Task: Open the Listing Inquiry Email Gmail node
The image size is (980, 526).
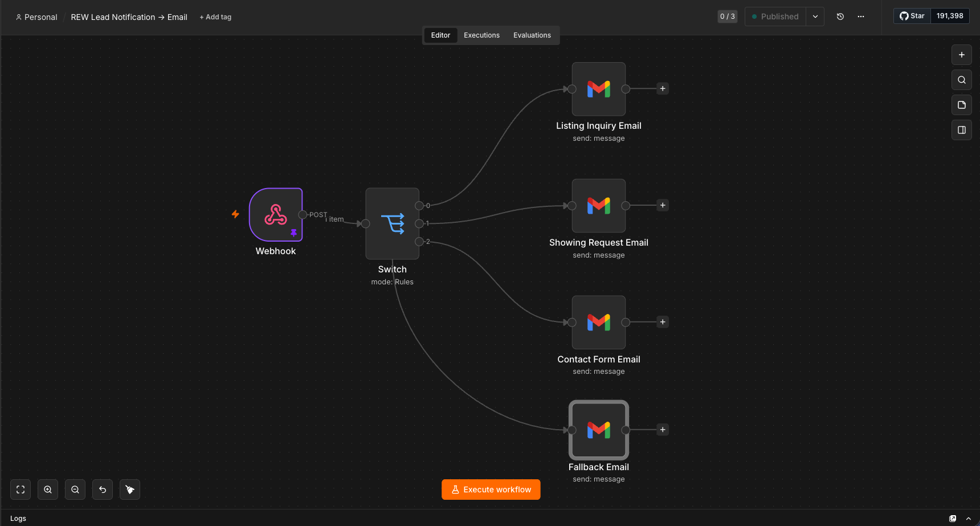Action: (599, 89)
